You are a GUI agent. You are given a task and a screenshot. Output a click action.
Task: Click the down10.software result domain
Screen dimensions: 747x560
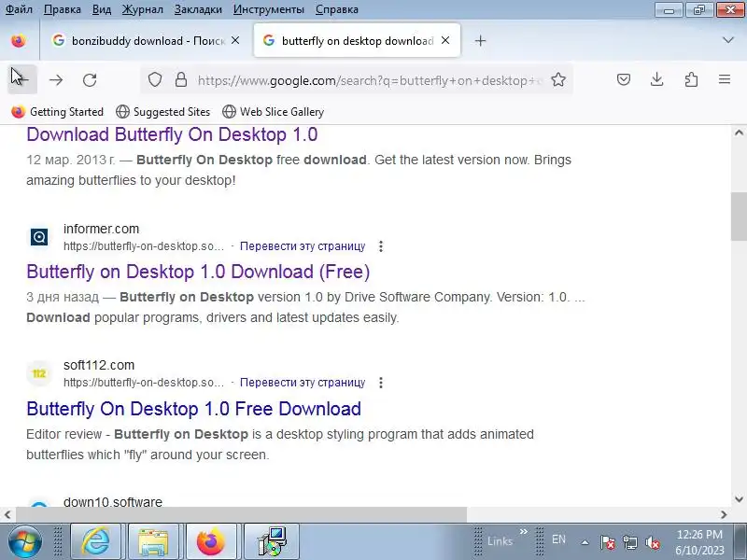(x=113, y=502)
